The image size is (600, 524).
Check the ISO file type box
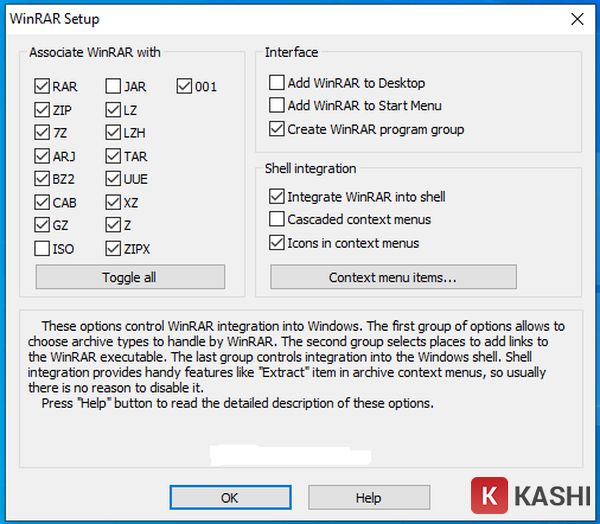coord(42,248)
